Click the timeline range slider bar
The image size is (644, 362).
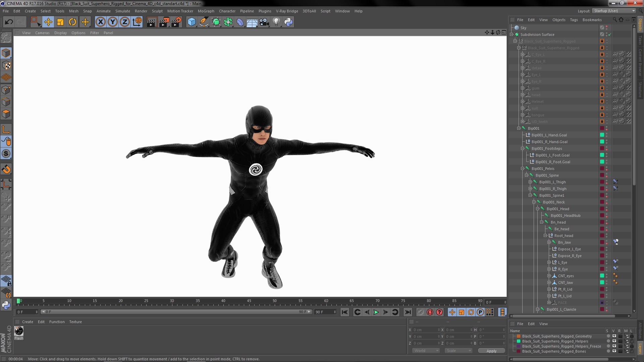point(176,312)
